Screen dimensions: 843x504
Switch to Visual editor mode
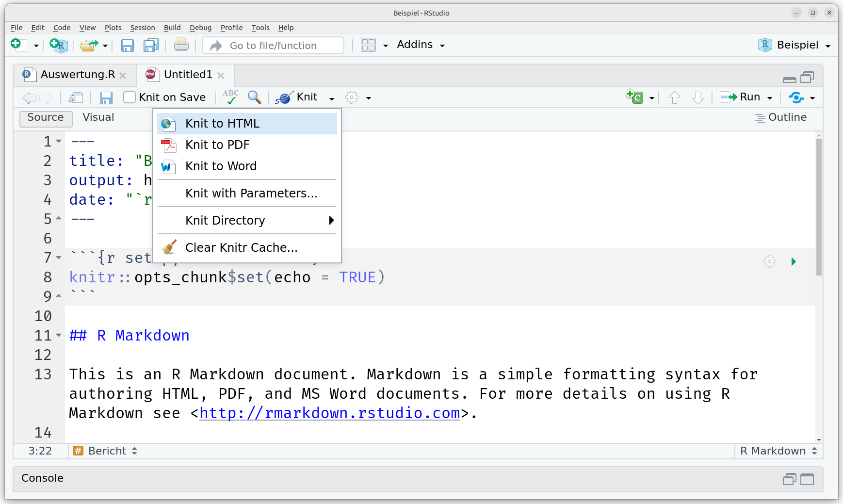click(98, 117)
